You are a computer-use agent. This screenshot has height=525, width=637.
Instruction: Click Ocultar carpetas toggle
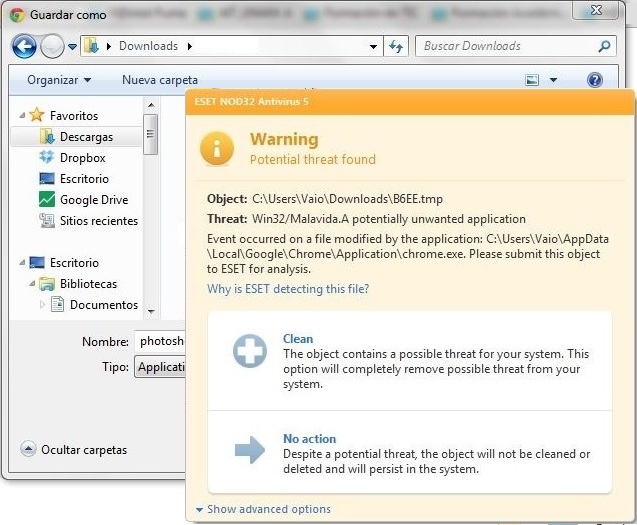(84, 450)
